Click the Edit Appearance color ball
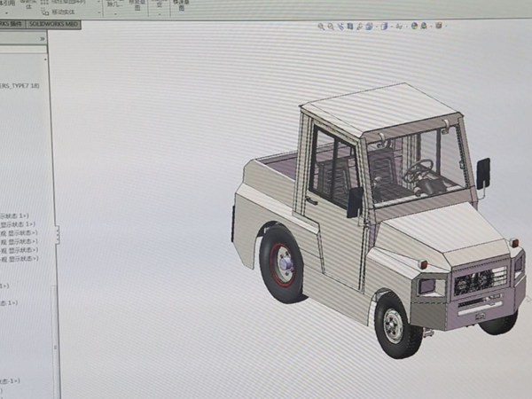 coord(415,27)
